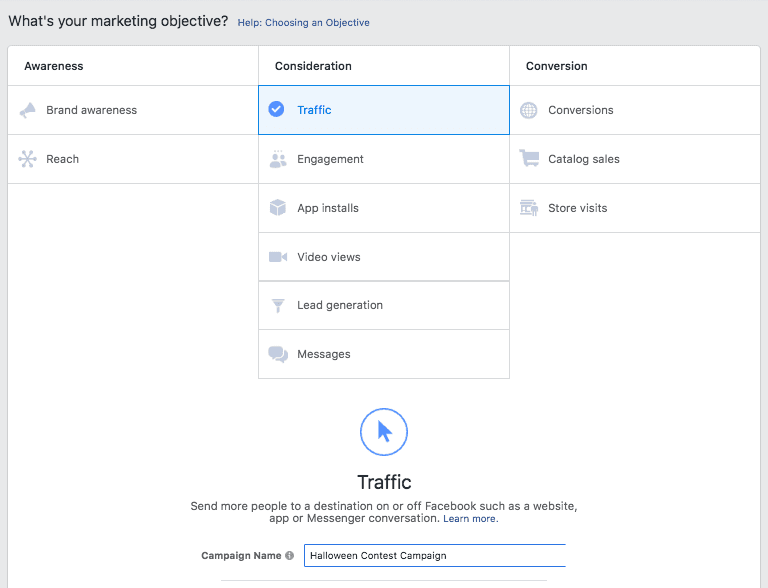Viewport: 768px width, 588px height.
Task: Click the Lead generation funnel icon
Action: point(278,306)
